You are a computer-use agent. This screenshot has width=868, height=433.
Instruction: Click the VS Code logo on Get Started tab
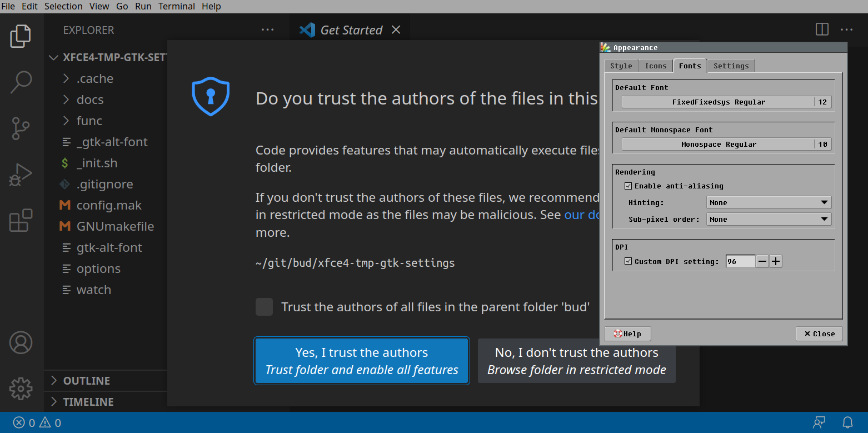click(x=307, y=30)
